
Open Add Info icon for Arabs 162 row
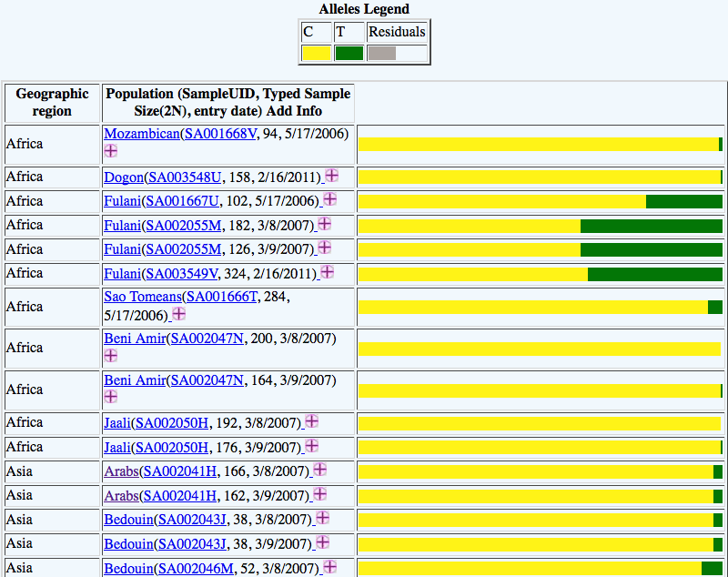[x=320, y=494]
